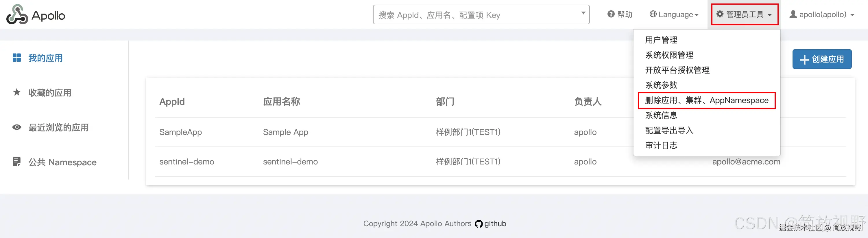Viewport: 868px width, 238px height.
Task: Click the globe icon beside Language
Action: (653, 14)
